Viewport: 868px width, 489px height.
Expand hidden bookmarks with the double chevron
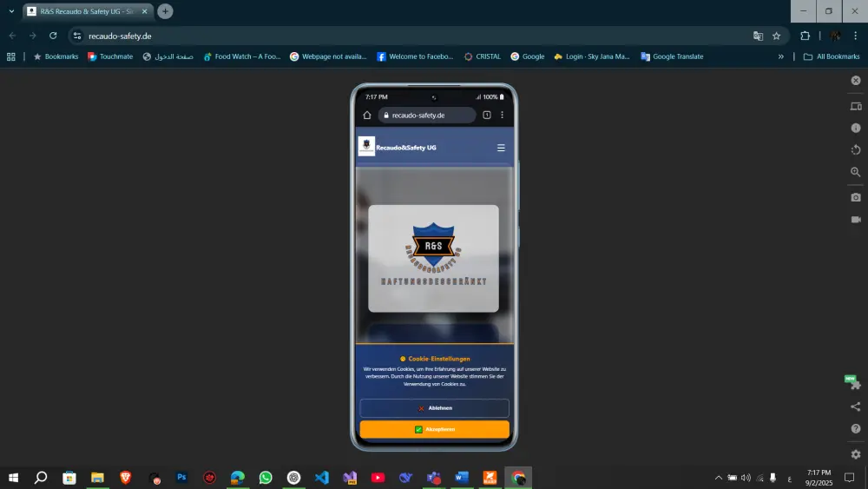point(780,56)
